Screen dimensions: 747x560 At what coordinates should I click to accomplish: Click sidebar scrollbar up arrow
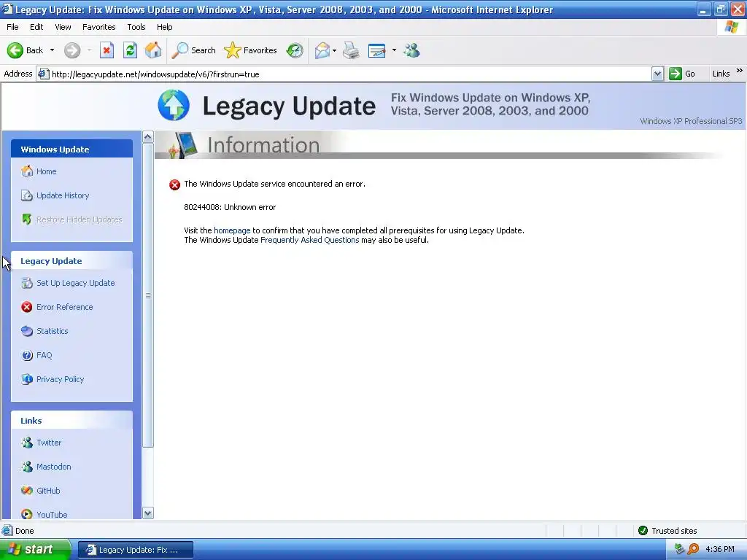[x=147, y=136]
